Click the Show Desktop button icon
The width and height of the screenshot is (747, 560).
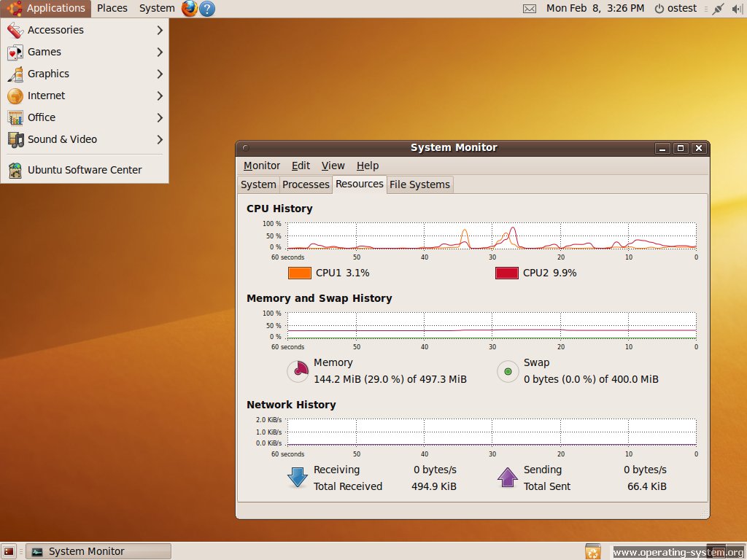click(9, 551)
